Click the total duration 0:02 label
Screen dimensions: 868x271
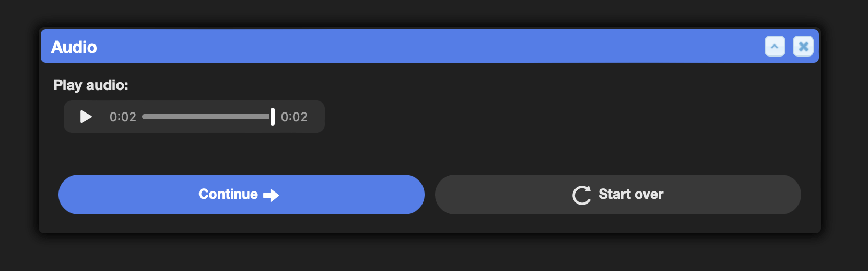pyautogui.click(x=294, y=117)
